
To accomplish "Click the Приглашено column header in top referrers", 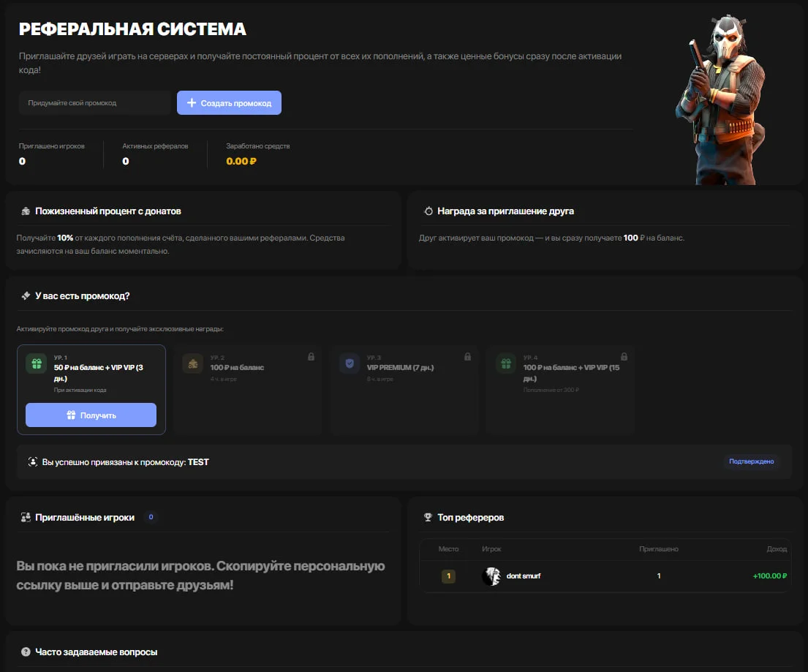I will click(x=659, y=549).
